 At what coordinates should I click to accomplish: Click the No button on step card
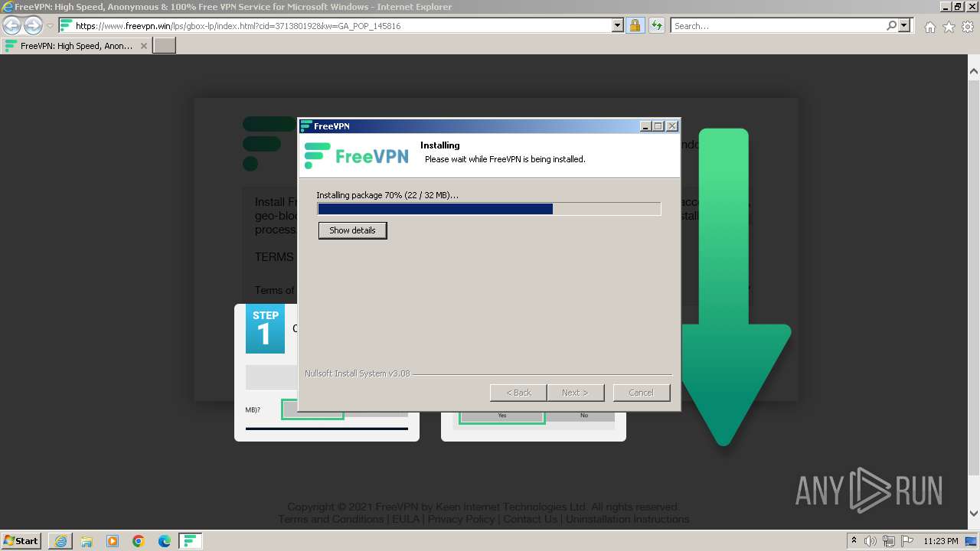584,416
